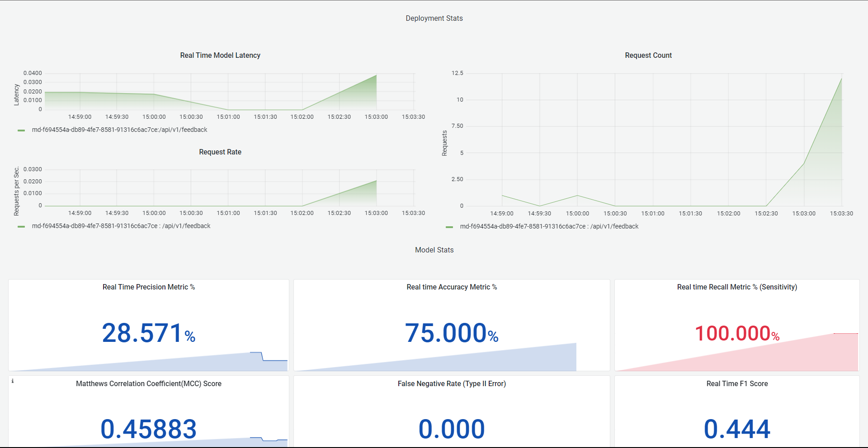Click 15:00:00 tick on latency chart axis
The height and width of the screenshot is (448, 868).
pos(154,117)
